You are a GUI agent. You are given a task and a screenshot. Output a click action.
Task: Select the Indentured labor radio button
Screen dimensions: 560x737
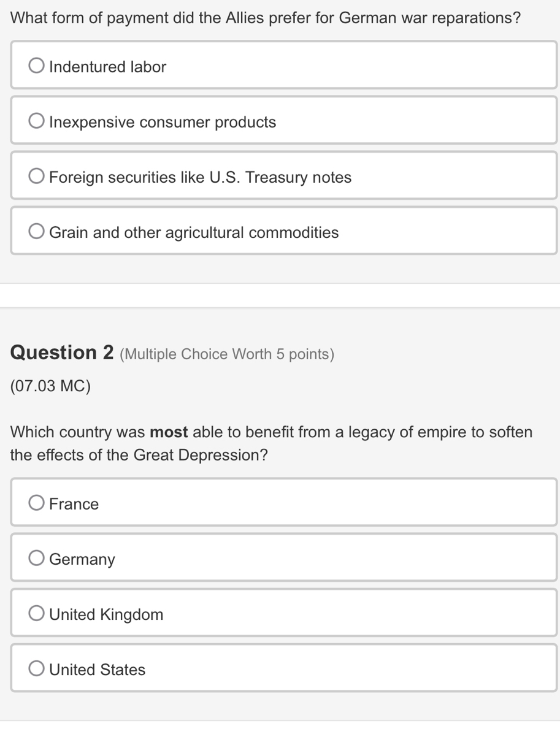pos(37,66)
